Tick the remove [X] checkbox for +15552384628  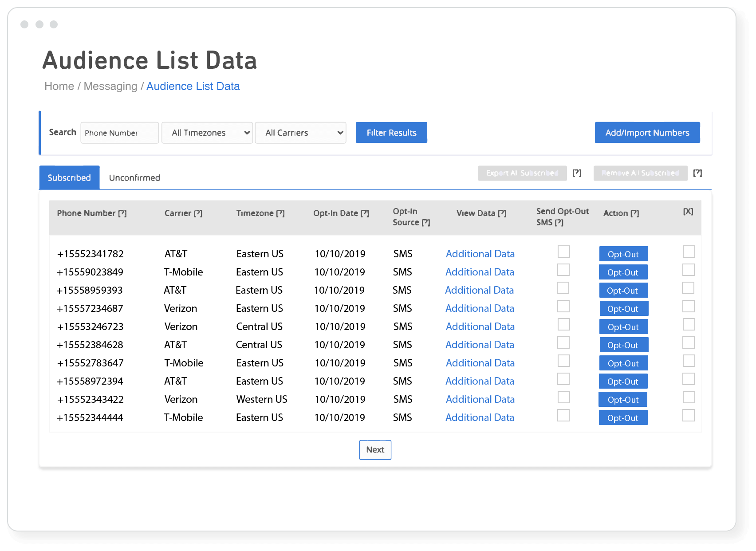tap(689, 342)
